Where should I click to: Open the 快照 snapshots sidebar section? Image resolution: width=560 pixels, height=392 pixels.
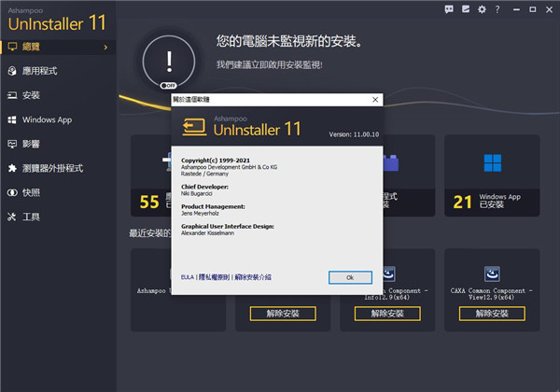[x=58, y=192]
